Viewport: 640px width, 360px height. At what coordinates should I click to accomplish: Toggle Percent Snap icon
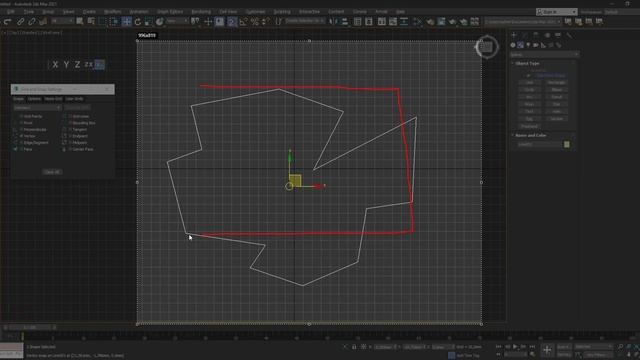click(255, 21)
